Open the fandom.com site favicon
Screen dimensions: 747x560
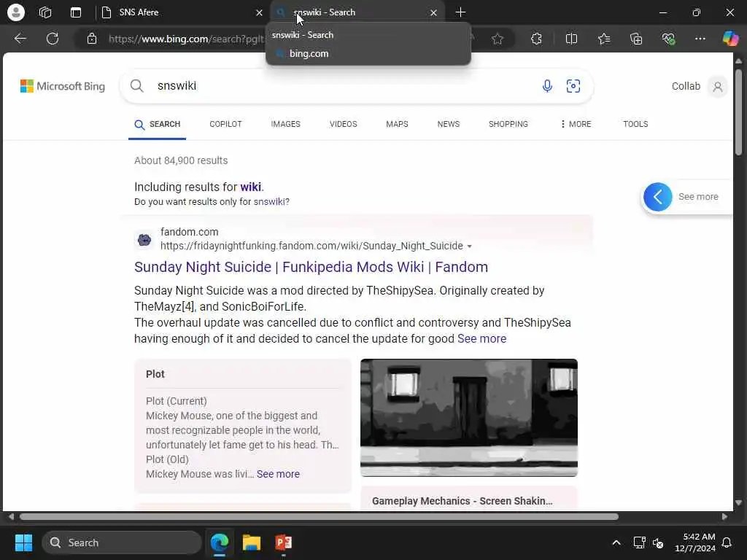point(144,239)
